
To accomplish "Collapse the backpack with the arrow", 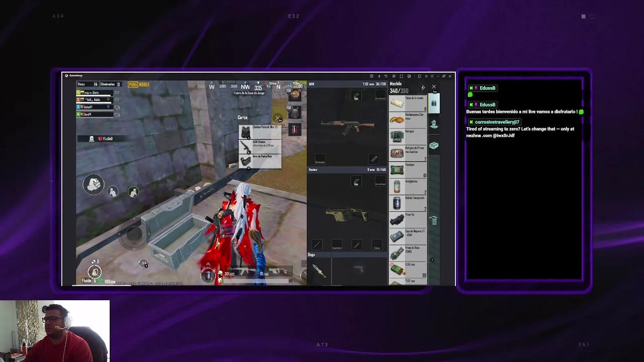I will coord(423,87).
